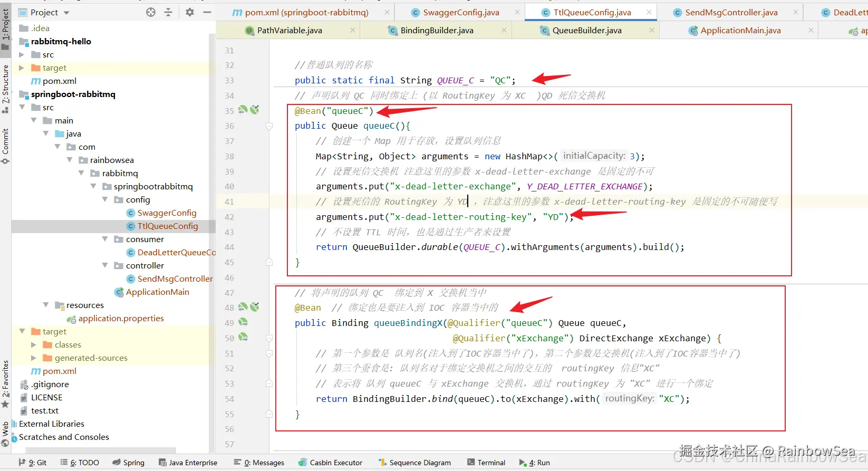Close the SendMsgController.java tab
The width and height of the screenshot is (868, 471).
(x=796, y=12)
